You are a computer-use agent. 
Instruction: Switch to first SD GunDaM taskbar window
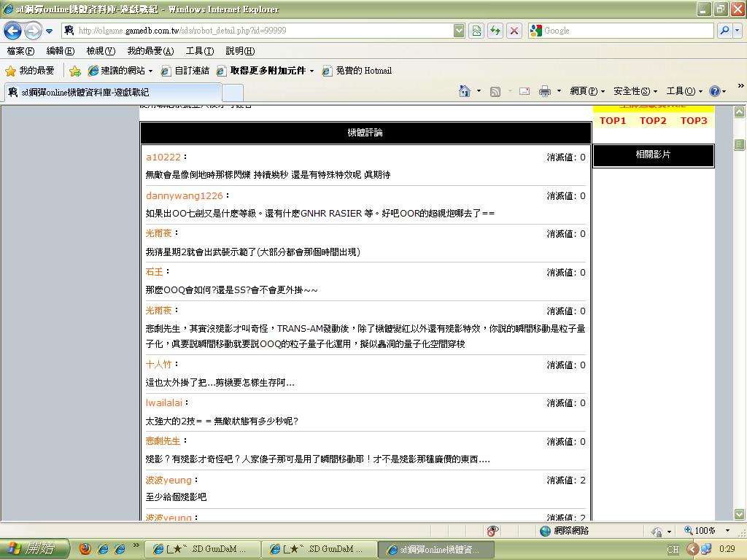coord(203,550)
